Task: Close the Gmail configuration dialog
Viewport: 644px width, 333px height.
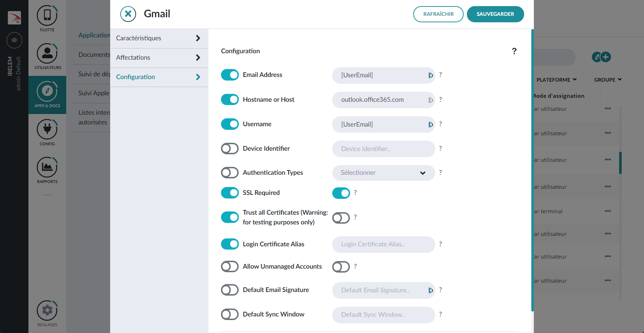Action: pyautogui.click(x=128, y=14)
